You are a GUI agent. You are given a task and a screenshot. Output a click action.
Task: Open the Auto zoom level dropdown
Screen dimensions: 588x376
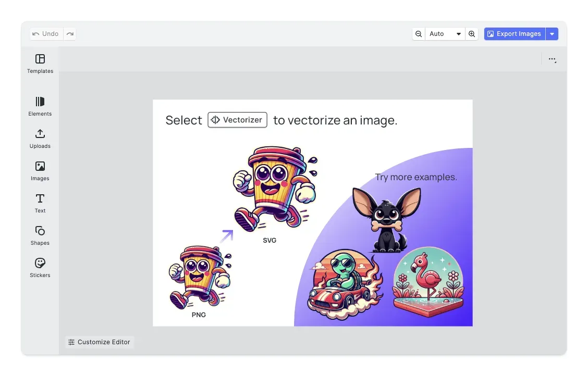coord(445,34)
